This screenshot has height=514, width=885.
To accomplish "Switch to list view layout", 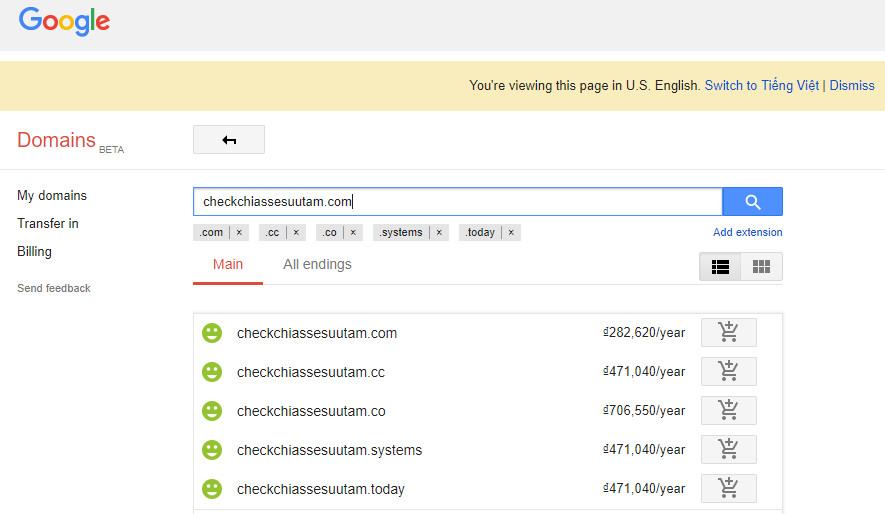I will 720,266.
